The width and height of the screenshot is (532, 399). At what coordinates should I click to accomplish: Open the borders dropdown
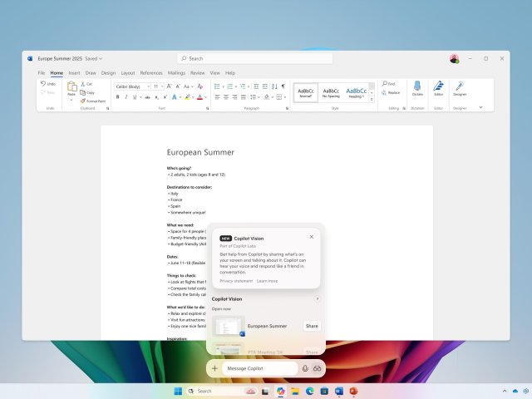coord(285,97)
